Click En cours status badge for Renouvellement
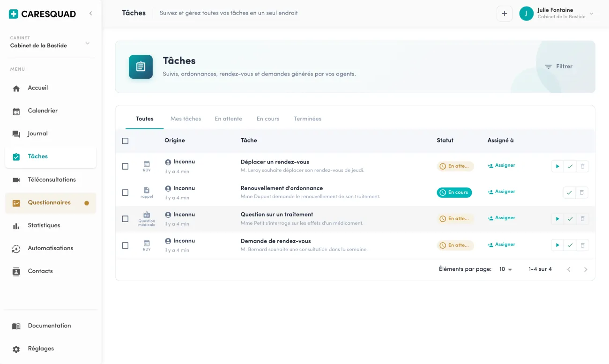Screen dimensions: 609x364 click(454, 193)
